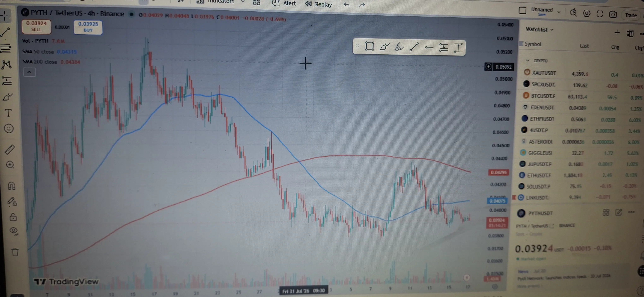644x297 pixels.
Task: Select the rectangle tool in favorites toolbar
Action: tap(370, 46)
